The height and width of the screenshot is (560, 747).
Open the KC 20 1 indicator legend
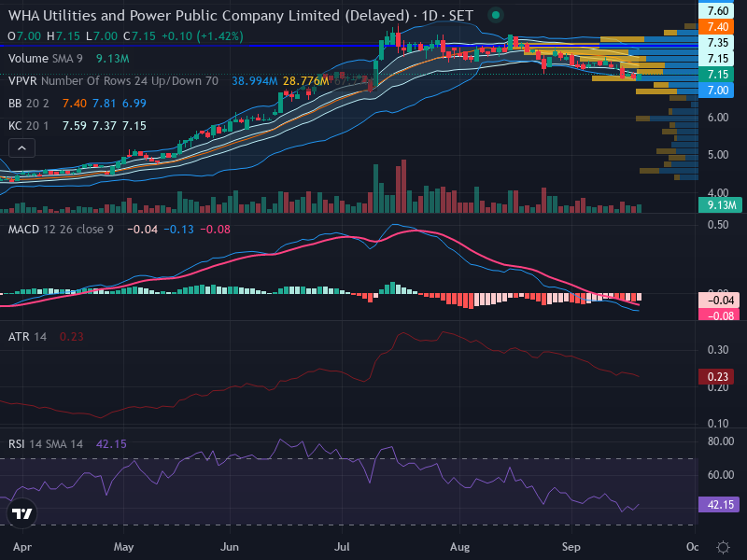pos(29,126)
